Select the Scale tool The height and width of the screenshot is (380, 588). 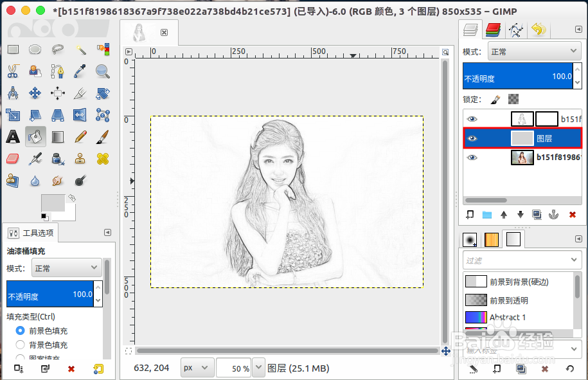click(x=13, y=115)
